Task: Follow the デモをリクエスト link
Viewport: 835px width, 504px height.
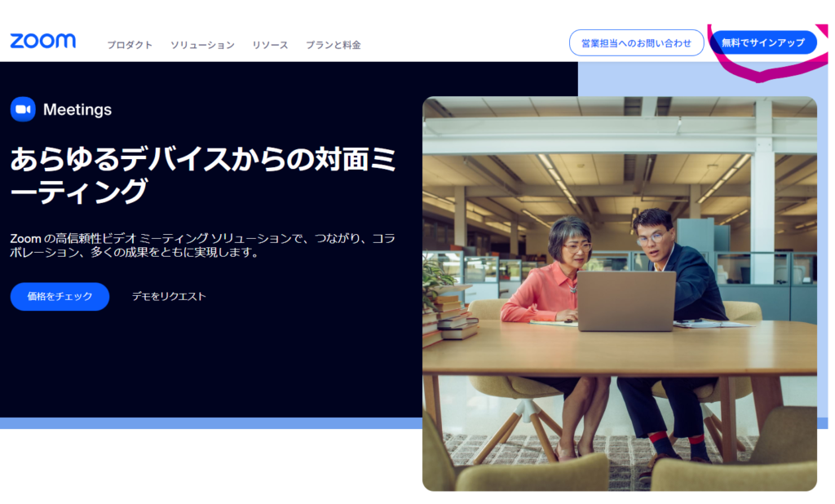Action: [x=169, y=297]
